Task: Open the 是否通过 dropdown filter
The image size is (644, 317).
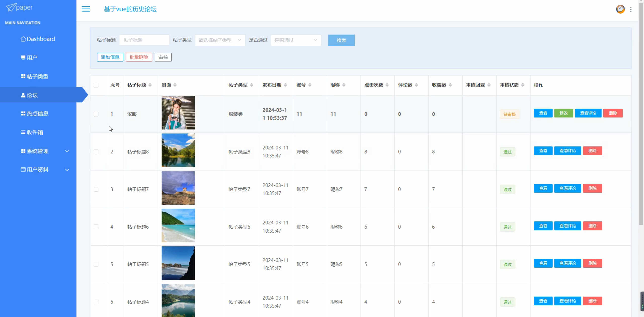Action: click(296, 40)
